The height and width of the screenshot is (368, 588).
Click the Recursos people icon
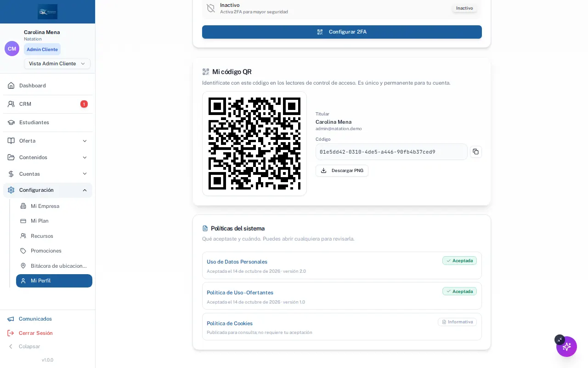point(23,236)
